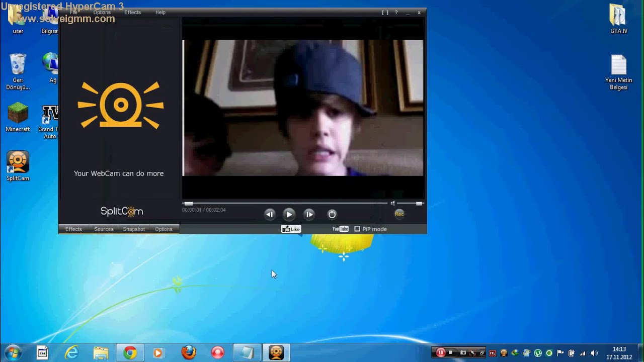
Task: Open the Help menu
Action: tap(160, 12)
